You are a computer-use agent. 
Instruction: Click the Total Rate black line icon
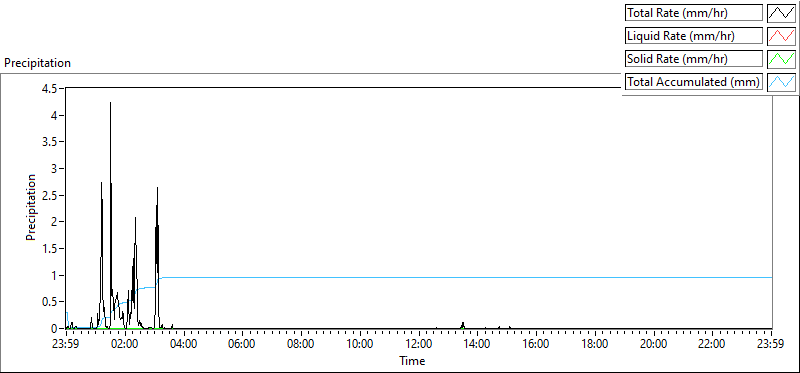pyautogui.click(x=782, y=13)
